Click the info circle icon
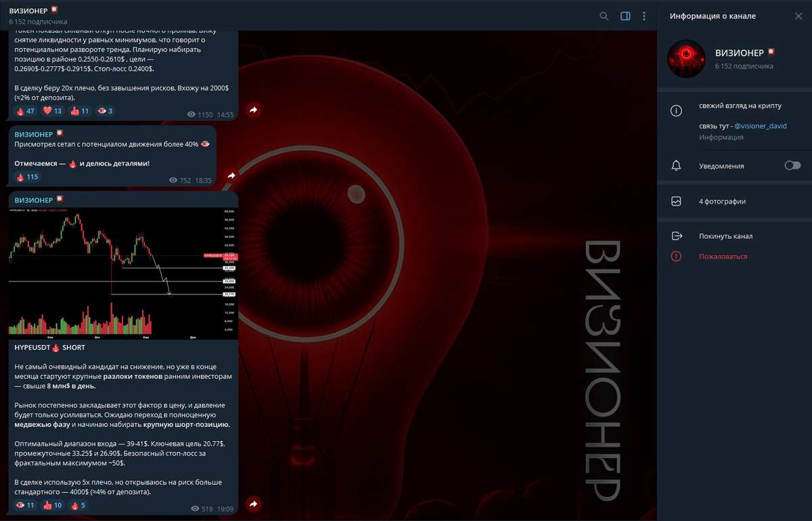The width and height of the screenshot is (812, 521). (x=676, y=111)
